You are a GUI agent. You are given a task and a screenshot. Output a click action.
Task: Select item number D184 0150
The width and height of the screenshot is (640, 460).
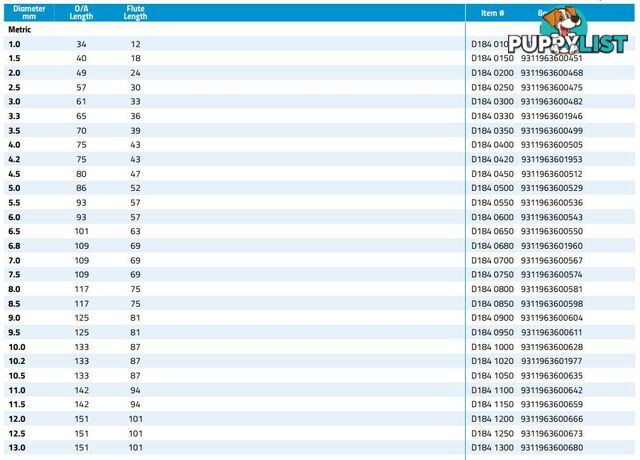pyautogui.click(x=492, y=58)
